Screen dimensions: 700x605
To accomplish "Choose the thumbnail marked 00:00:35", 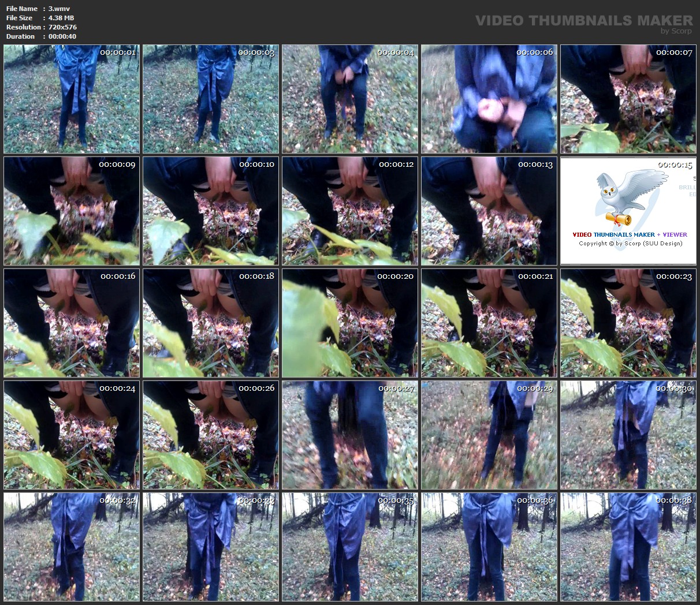I will pyautogui.click(x=350, y=547).
